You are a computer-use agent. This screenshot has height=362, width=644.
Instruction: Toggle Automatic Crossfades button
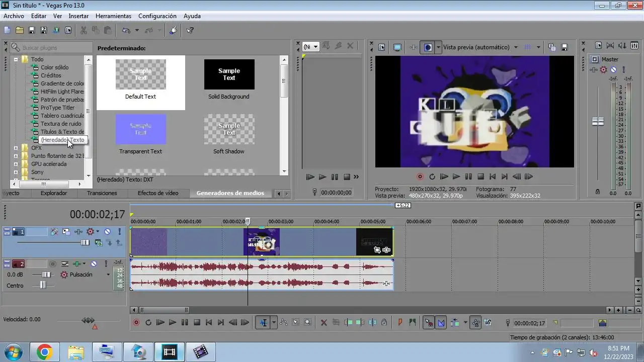point(441,323)
